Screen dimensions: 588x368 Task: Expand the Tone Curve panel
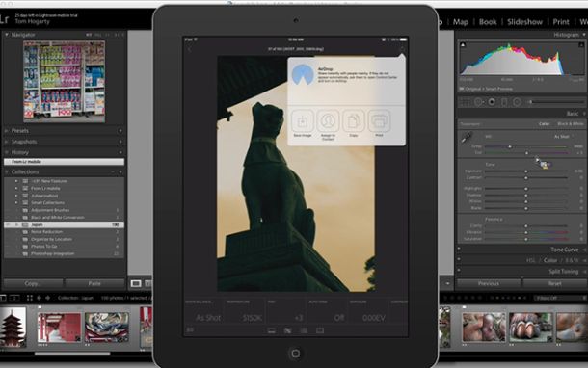tap(584, 250)
